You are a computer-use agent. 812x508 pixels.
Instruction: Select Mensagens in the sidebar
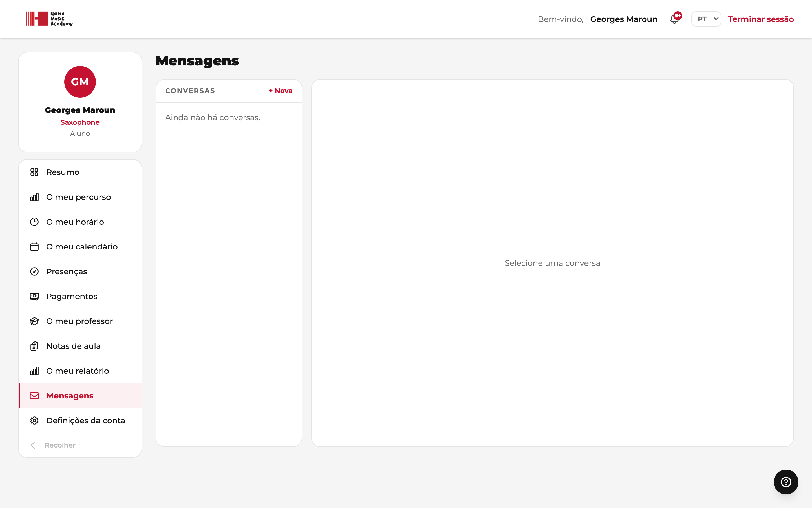coord(80,396)
